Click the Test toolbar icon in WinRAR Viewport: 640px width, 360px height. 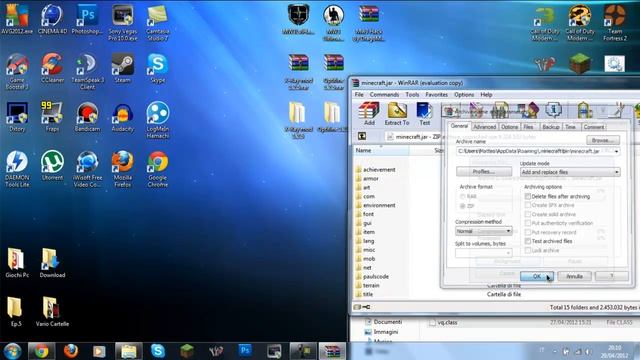[424, 114]
